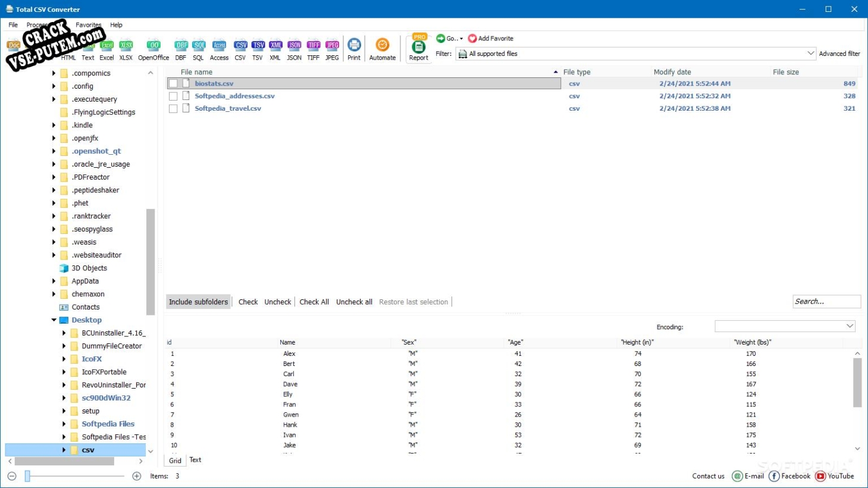The height and width of the screenshot is (488, 868).
Task: Tick the Softpedia_addresses.csv checkbox
Action: point(173,96)
